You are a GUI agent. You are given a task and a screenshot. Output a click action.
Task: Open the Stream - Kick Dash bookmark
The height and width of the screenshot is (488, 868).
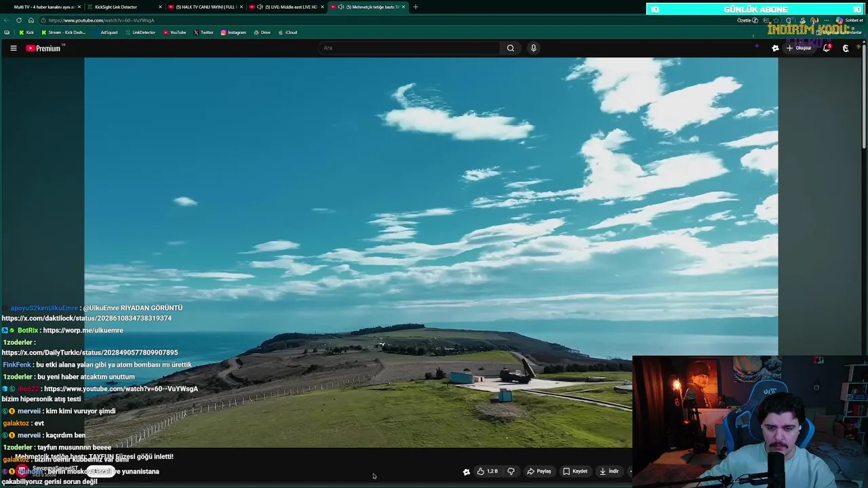64,33
